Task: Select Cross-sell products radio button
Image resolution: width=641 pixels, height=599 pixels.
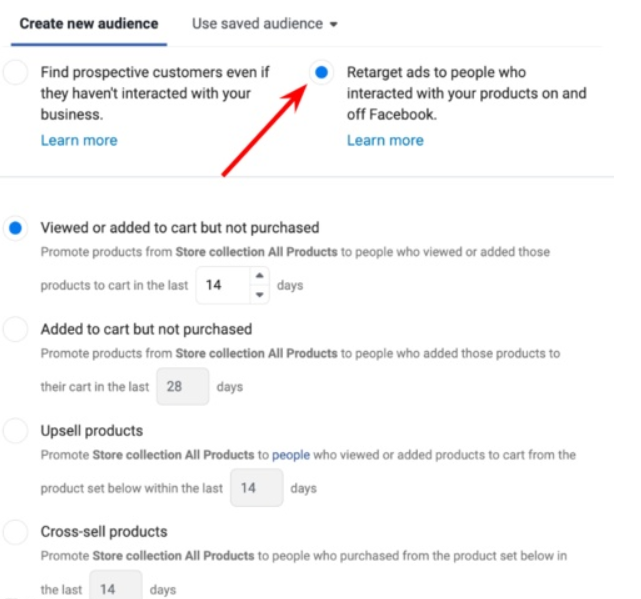Action: pos(15,532)
